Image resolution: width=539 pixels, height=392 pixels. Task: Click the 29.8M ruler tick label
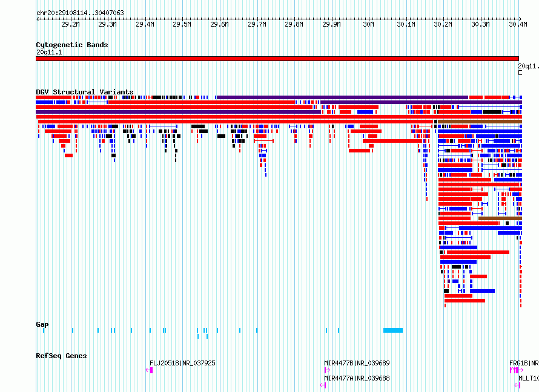point(294,24)
